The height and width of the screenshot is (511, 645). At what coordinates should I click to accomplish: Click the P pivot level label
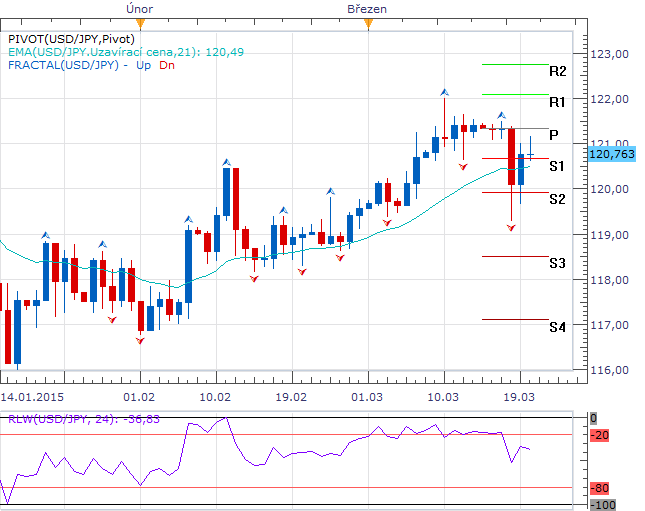[554, 135]
